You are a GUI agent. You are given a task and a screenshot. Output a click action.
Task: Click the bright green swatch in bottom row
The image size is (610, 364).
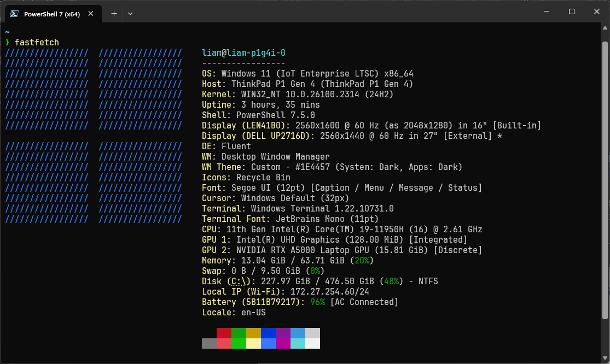(x=239, y=343)
